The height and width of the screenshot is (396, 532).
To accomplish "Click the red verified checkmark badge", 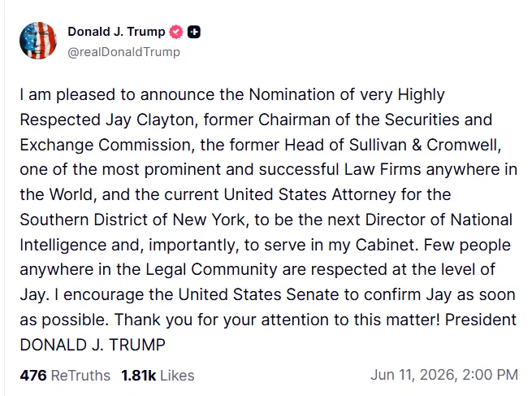I will [x=176, y=32].
